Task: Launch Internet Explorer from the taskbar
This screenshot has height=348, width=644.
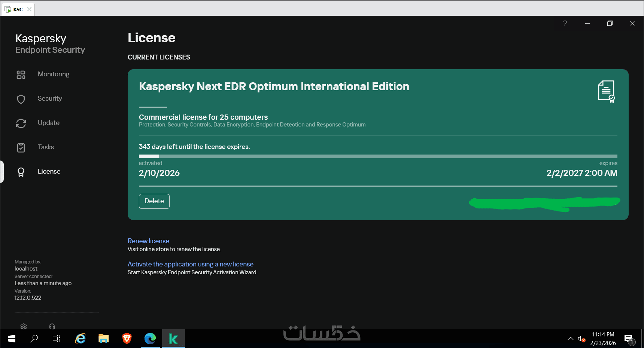Action: (x=80, y=339)
